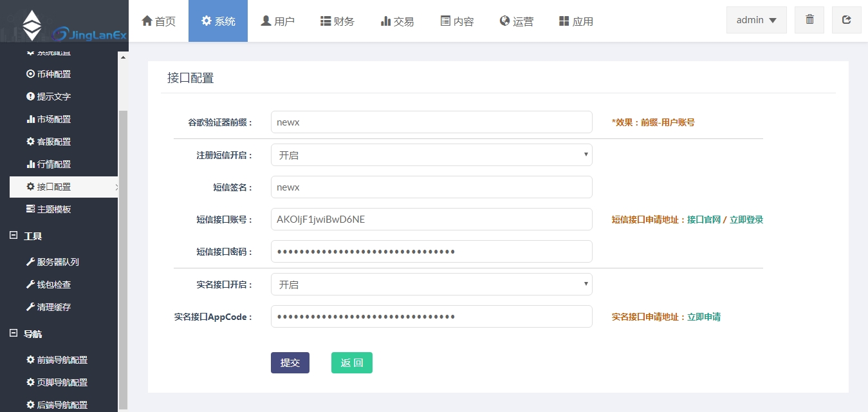
Task: Click the 返回 back button
Action: [352, 363]
